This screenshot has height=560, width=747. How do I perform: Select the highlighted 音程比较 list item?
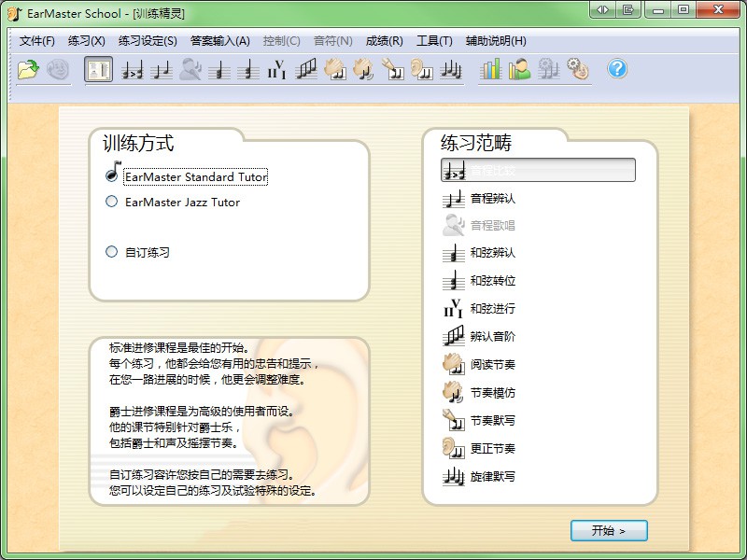pos(539,170)
